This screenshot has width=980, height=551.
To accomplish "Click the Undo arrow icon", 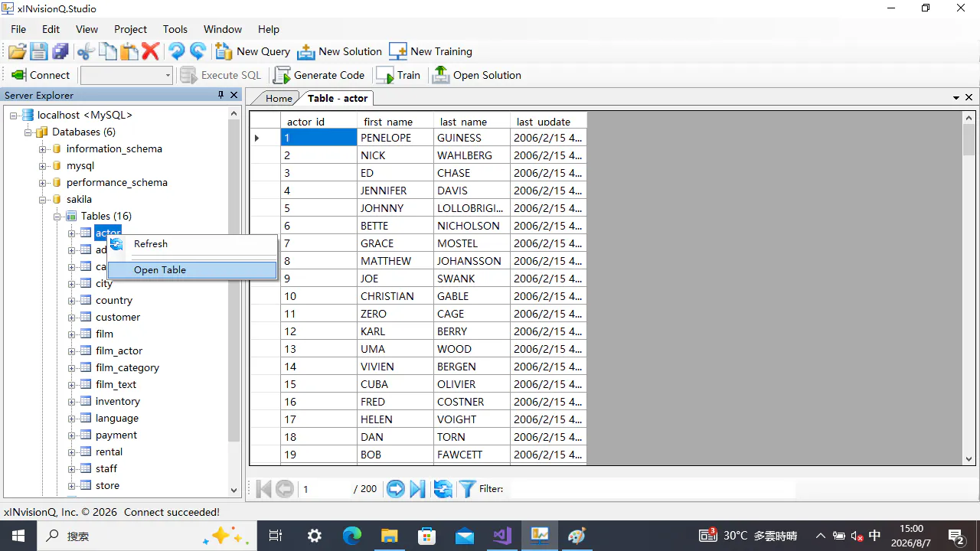I will pyautogui.click(x=177, y=51).
